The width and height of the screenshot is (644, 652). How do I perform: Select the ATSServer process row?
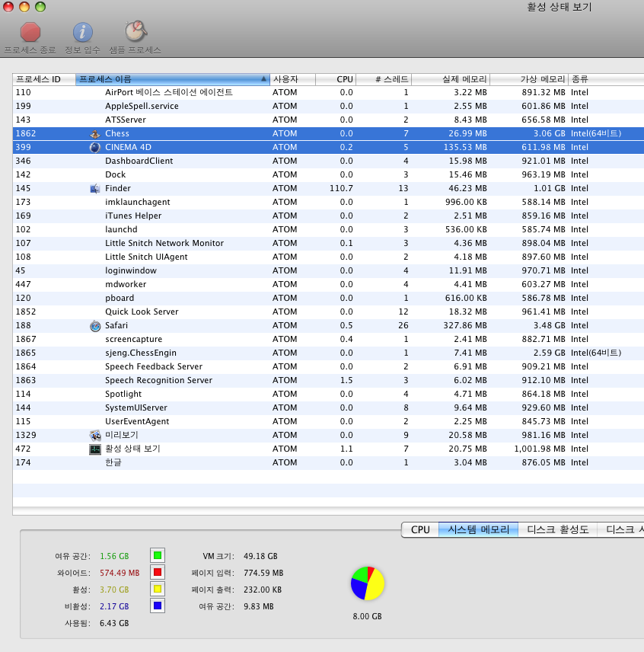click(328, 120)
